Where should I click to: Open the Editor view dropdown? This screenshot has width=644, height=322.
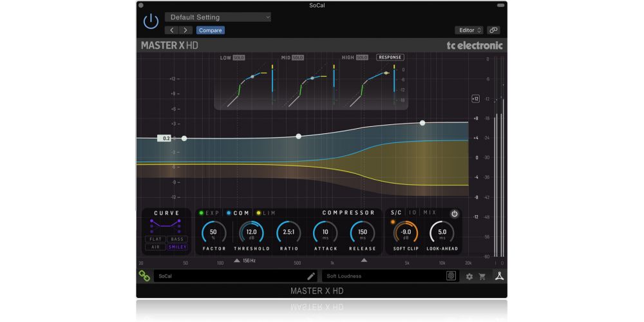[x=469, y=30]
